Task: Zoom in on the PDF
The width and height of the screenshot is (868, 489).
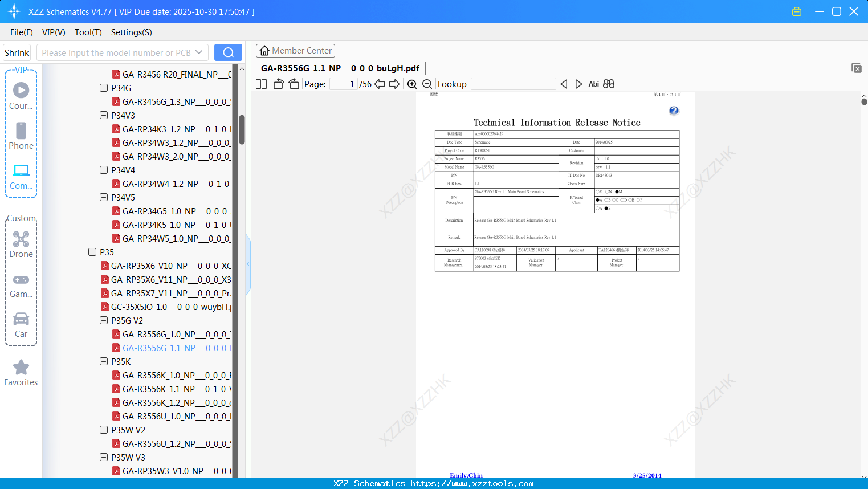Action: pyautogui.click(x=412, y=84)
